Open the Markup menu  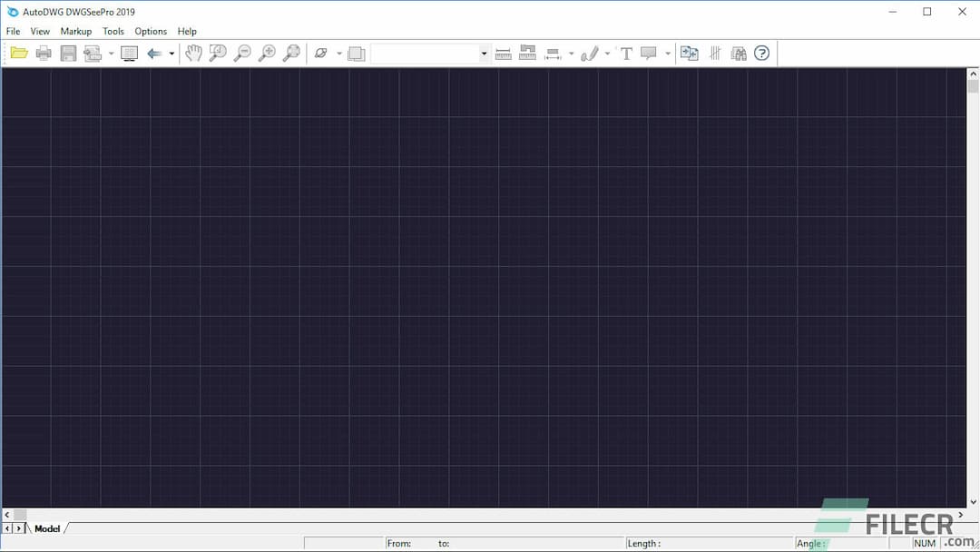click(75, 30)
